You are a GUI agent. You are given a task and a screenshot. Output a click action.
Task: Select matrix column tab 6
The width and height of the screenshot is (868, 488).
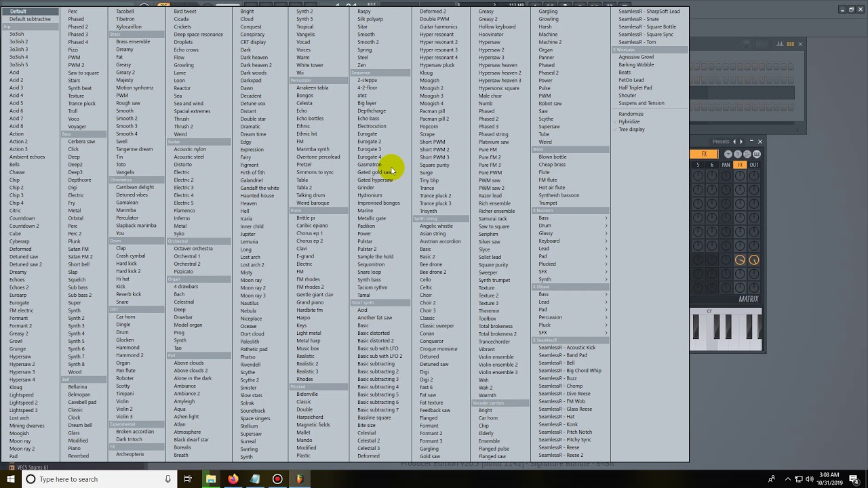[x=712, y=165]
